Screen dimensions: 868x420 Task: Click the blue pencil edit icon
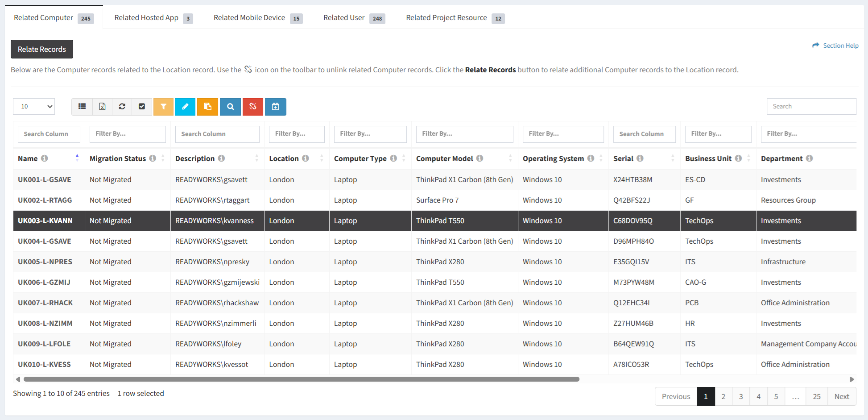click(x=185, y=107)
